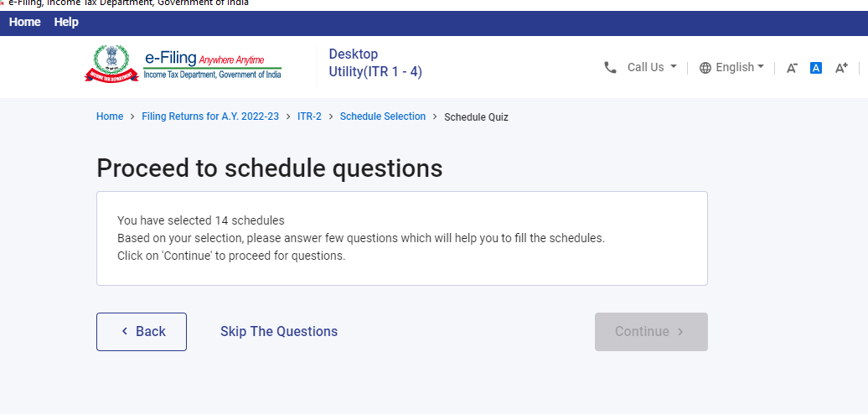Decrease font size with the A- icon
The image size is (868, 414).
[791, 68]
